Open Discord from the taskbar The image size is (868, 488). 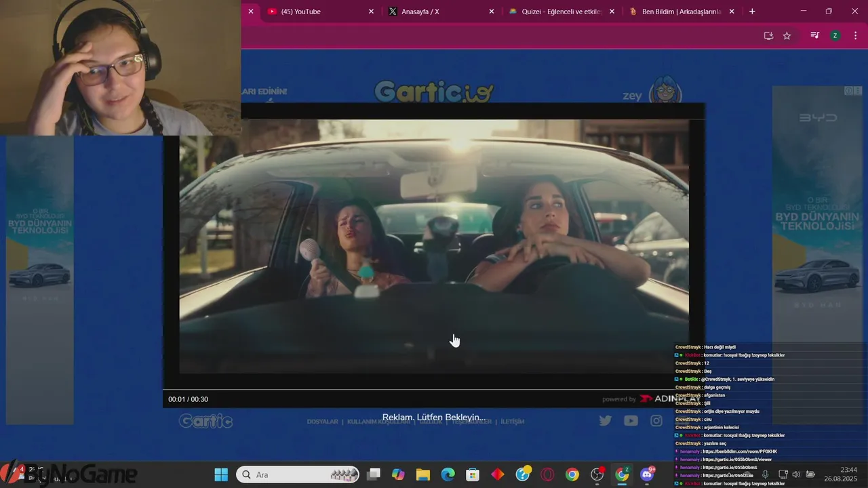pos(647,474)
